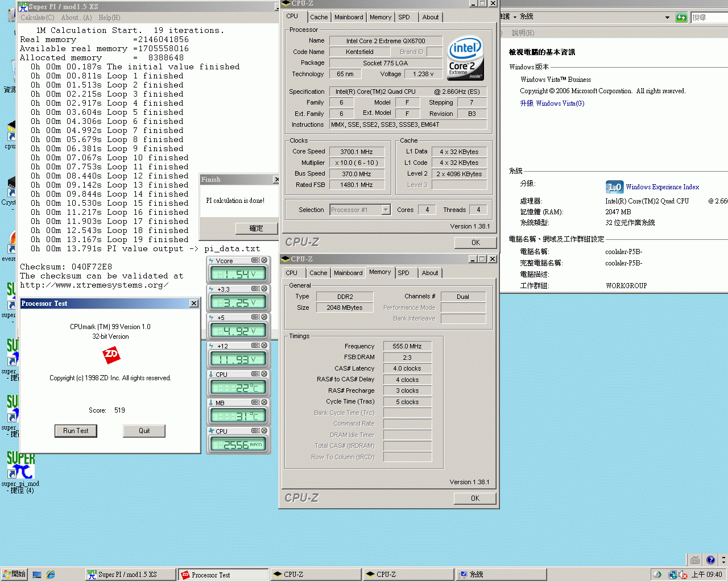Click the Intel Core 2 Extreme logo in CPU-Z
Image resolution: width=728 pixels, height=582 pixels.
(465, 58)
